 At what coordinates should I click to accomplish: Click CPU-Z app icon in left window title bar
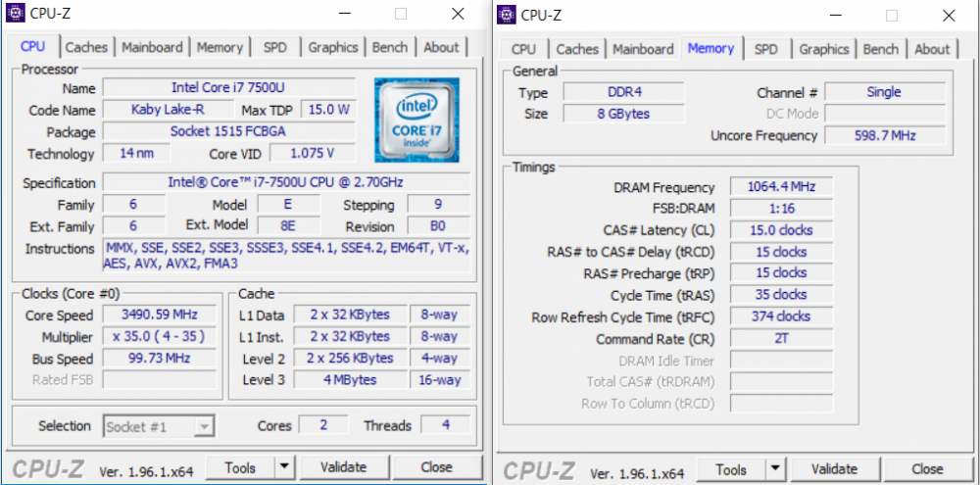tap(15, 13)
